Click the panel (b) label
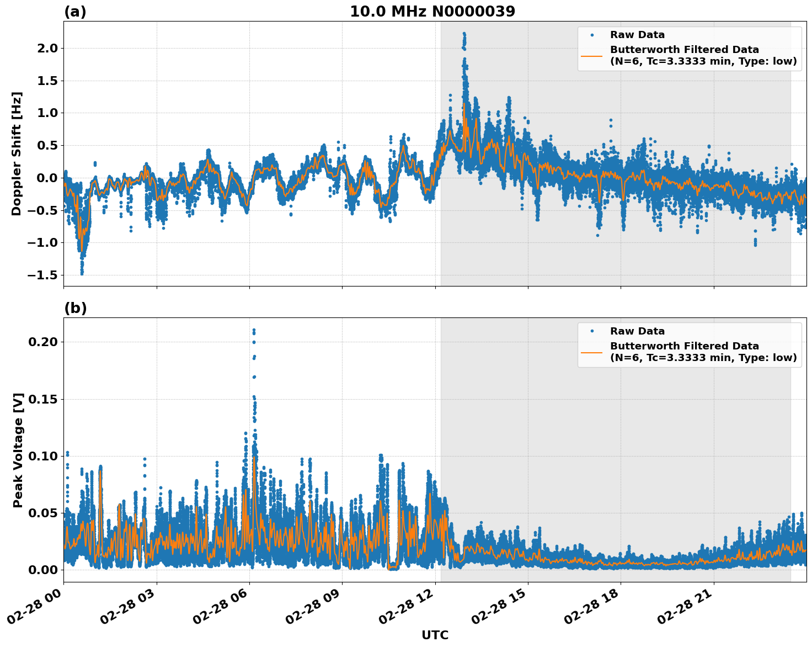Screen dimensions: 812x647 [76, 307]
